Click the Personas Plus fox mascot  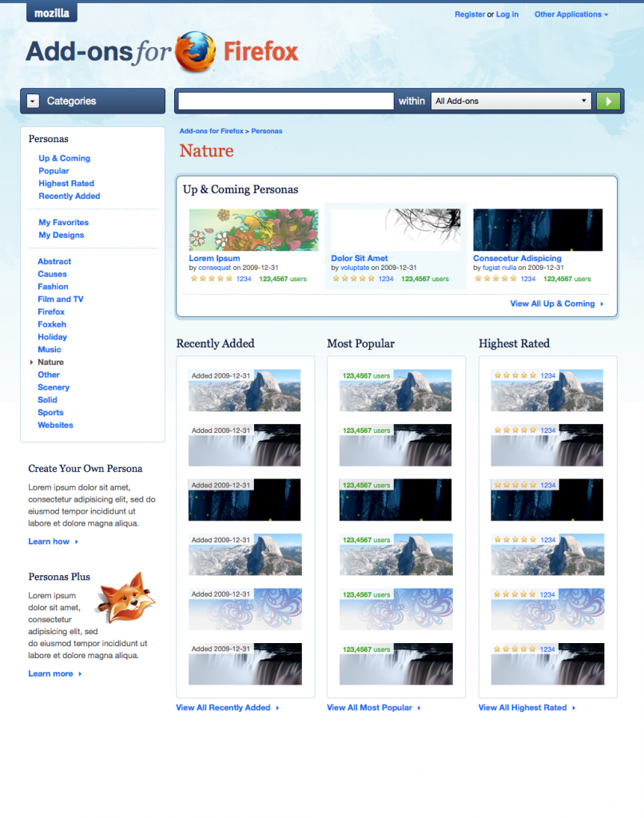tap(126, 599)
